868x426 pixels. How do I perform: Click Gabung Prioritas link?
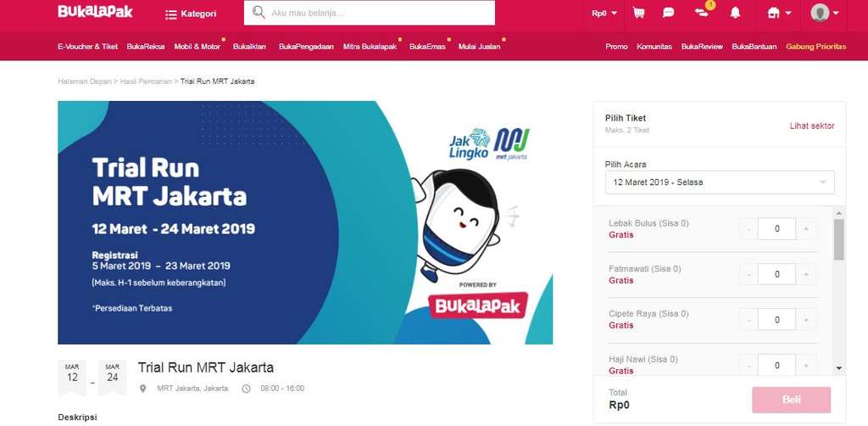pos(816,47)
